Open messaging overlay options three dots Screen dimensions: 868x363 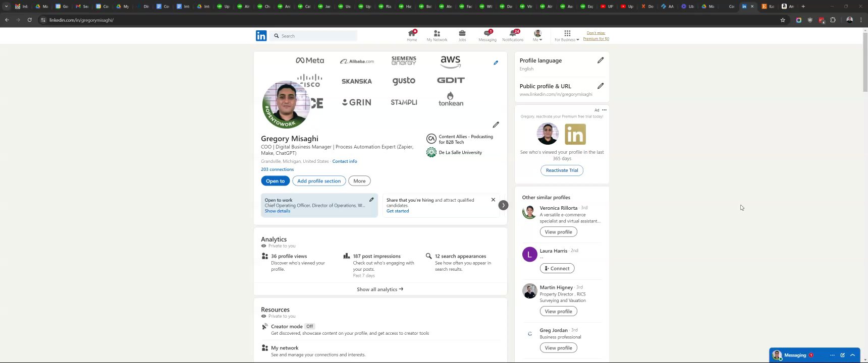click(x=832, y=355)
